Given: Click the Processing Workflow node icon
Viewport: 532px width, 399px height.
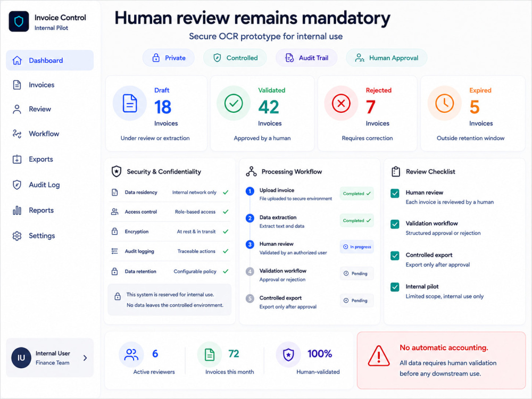Looking at the screenshot, I should (251, 171).
